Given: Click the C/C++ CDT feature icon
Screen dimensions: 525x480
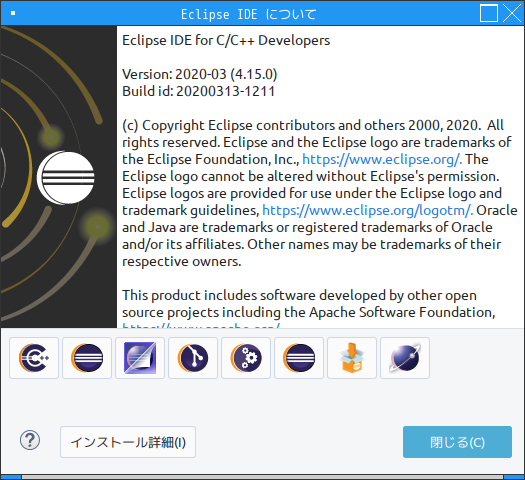Looking at the screenshot, I should (34, 358).
